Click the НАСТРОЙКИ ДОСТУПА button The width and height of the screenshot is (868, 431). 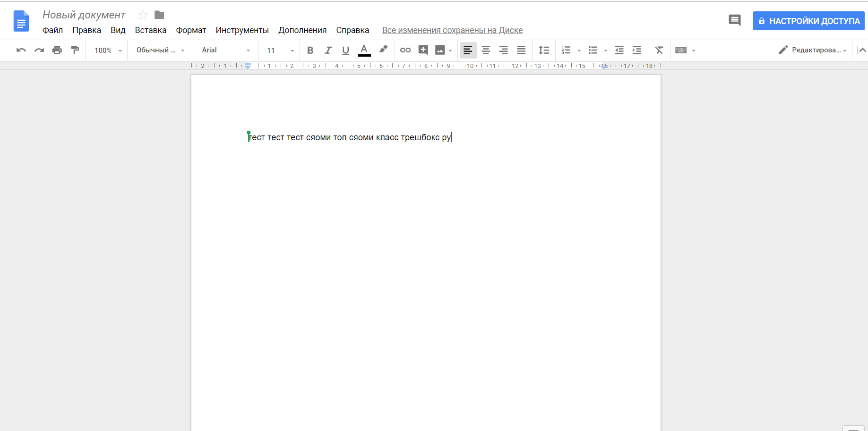(x=808, y=21)
